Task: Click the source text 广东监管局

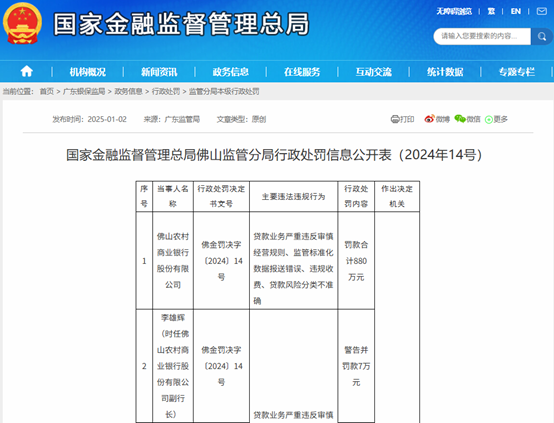Action: 182,119
